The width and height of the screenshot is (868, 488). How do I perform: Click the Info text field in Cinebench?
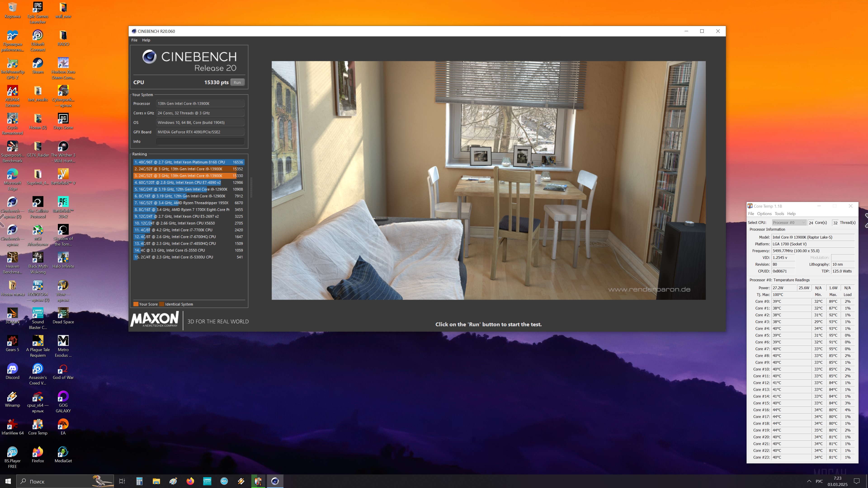click(200, 141)
